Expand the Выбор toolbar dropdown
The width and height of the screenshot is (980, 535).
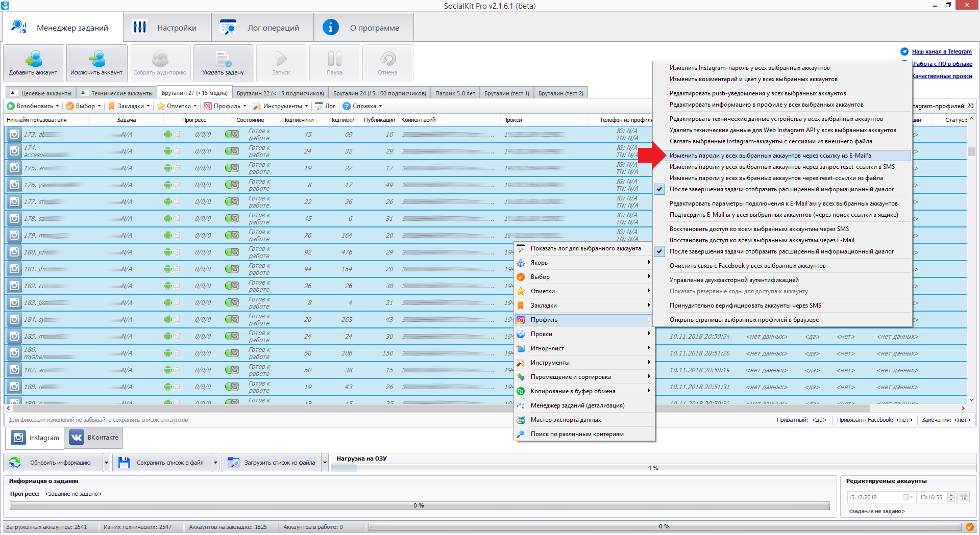click(99, 106)
